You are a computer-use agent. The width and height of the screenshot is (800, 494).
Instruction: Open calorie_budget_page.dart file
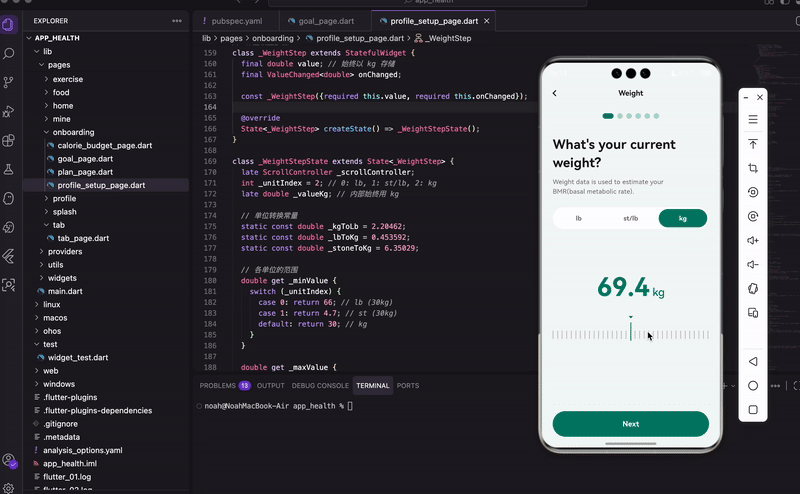105,145
